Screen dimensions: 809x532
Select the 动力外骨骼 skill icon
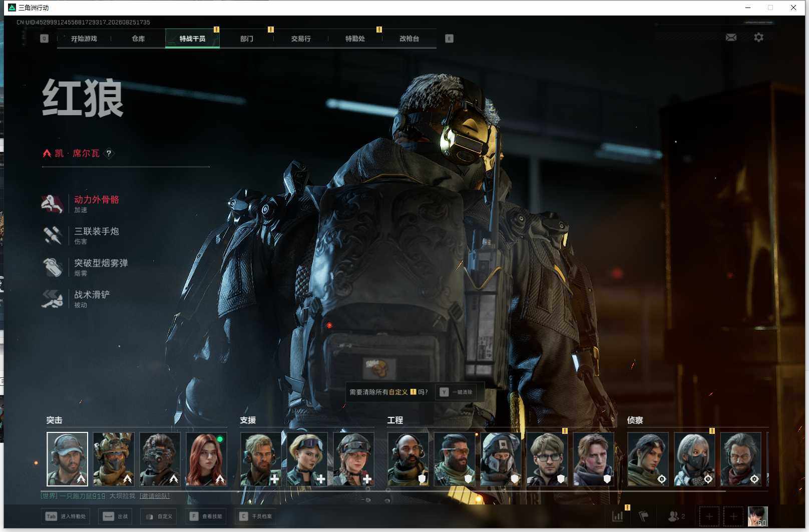click(52, 204)
